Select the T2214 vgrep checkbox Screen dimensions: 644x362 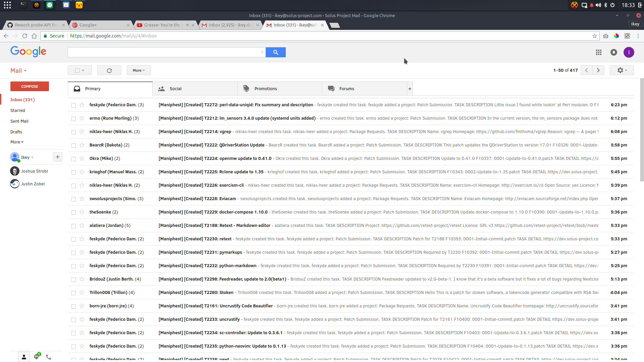73,132
